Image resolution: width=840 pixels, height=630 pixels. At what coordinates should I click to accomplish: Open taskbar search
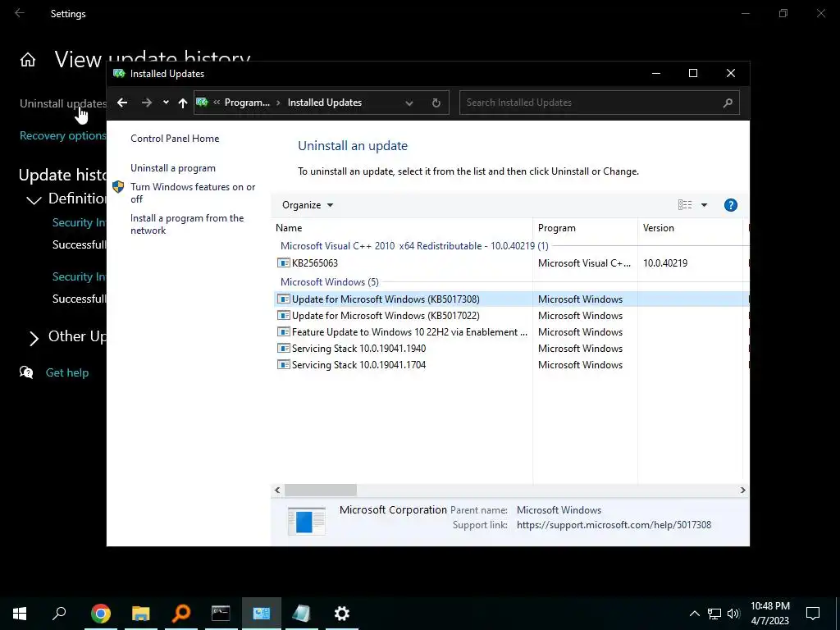59,614
